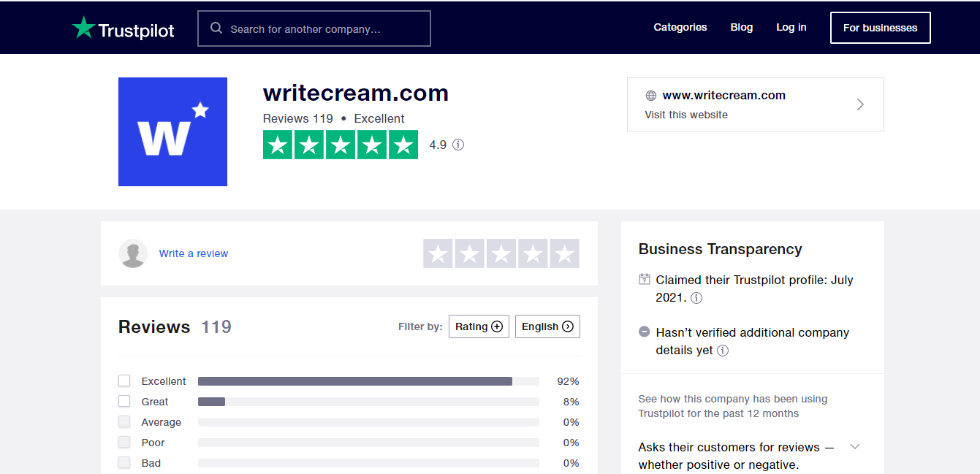Click the 92% percentage label
Screen dimensions: 980x474
point(568,381)
